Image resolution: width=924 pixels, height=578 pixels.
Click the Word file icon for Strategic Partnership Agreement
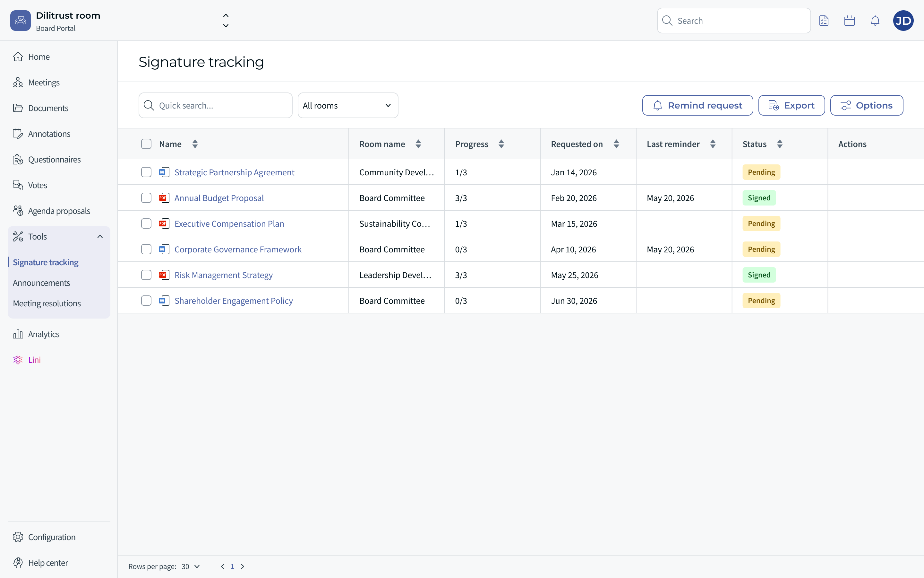pos(164,172)
